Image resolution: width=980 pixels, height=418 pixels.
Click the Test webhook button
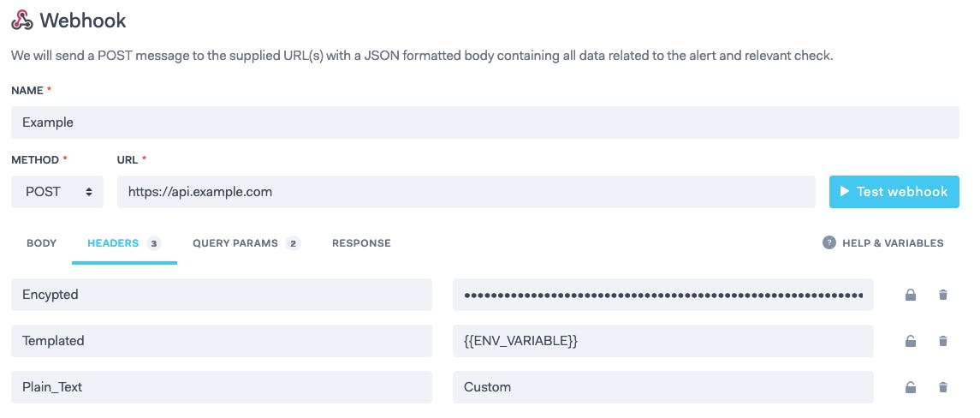tap(894, 192)
